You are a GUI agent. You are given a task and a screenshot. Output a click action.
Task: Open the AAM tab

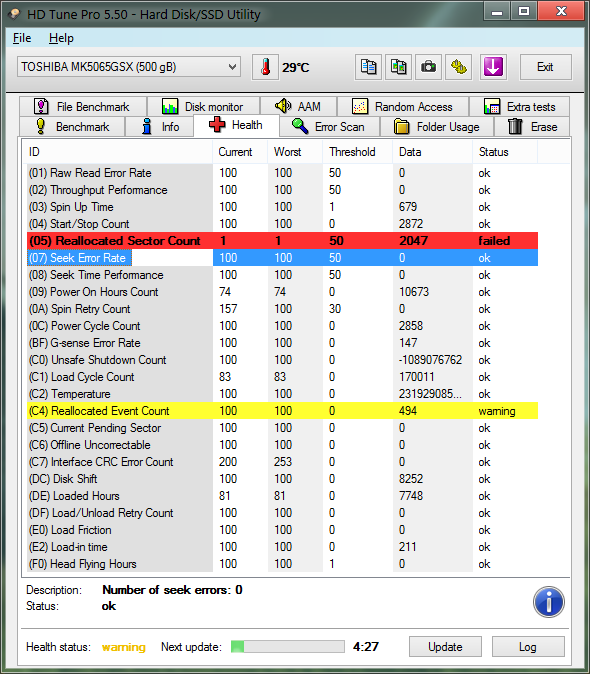pyautogui.click(x=299, y=107)
